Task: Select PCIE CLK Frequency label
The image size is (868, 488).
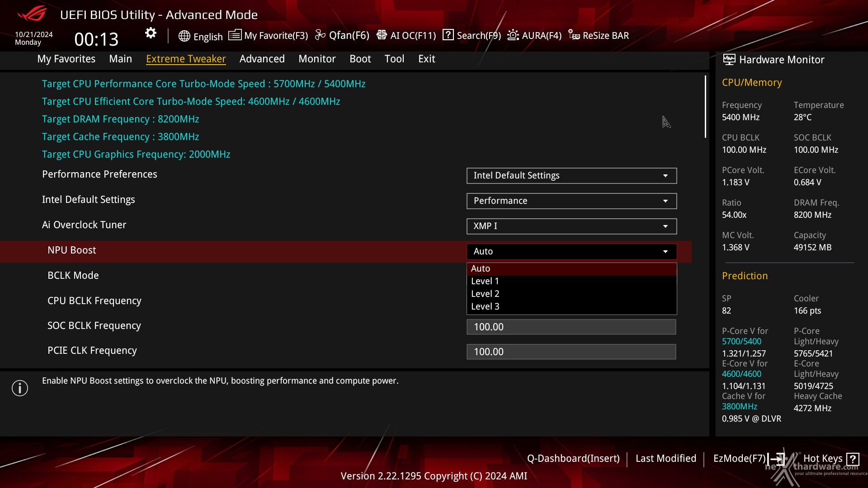Action: click(x=92, y=351)
